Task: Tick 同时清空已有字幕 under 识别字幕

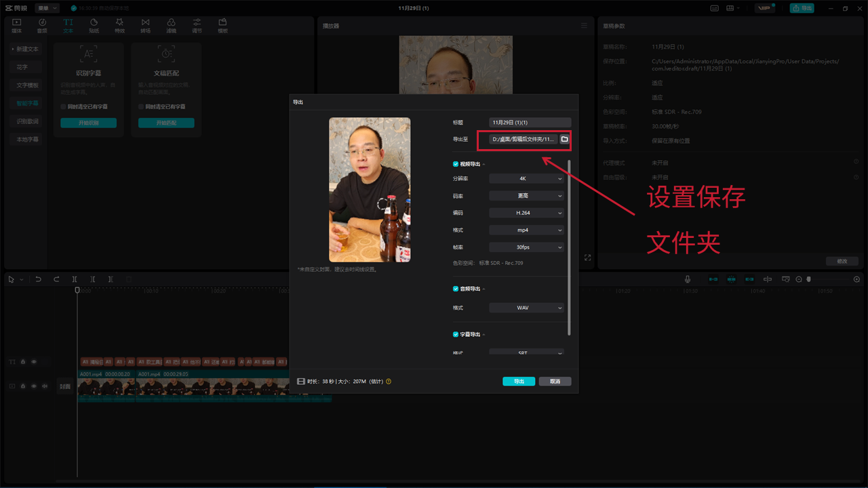Action: tap(63, 107)
